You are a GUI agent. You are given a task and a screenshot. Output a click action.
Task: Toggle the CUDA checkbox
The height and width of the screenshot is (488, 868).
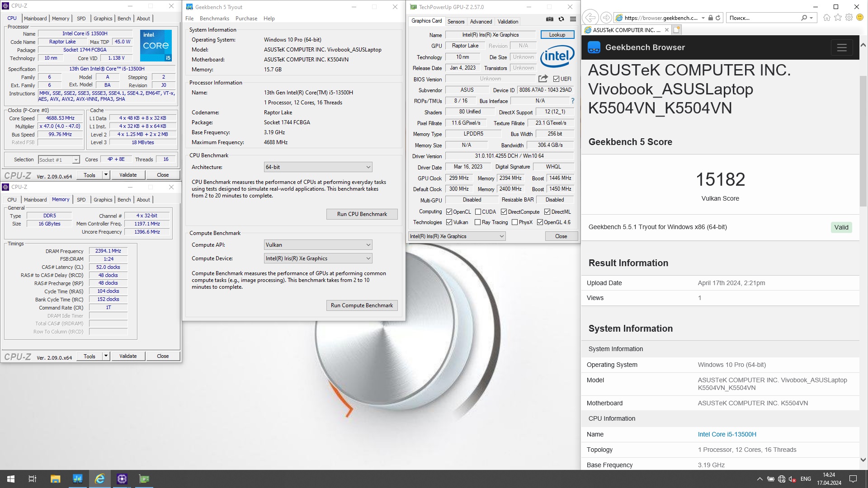click(478, 211)
